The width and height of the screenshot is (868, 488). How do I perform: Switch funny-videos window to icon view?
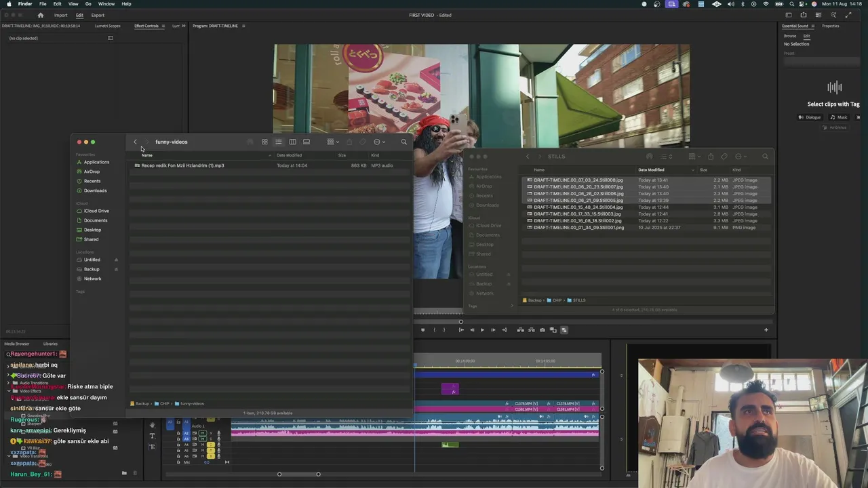pyautogui.click(x=264, y=142)
